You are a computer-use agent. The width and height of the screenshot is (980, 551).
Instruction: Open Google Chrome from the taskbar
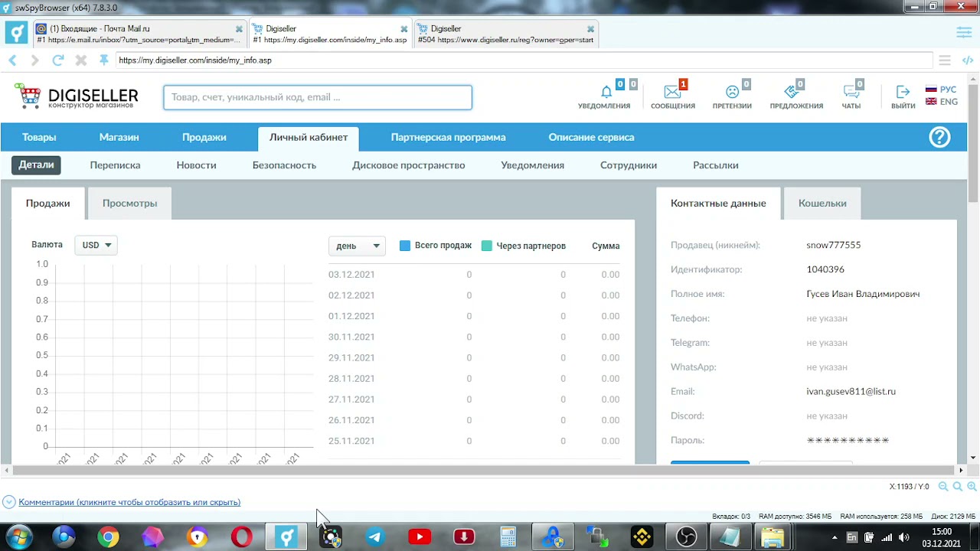(109, 537)
